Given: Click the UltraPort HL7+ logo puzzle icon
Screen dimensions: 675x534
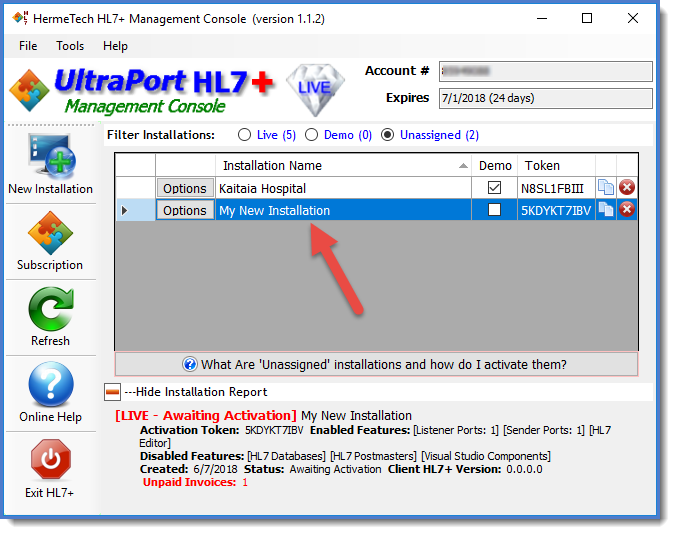Looking at the screenshot, I should (29, 90).
